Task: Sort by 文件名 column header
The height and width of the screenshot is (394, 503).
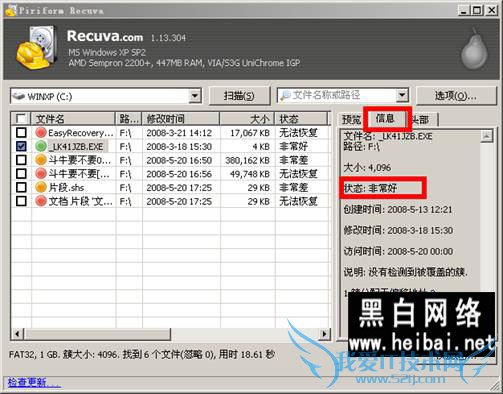Action: click(x=73, y=119)
